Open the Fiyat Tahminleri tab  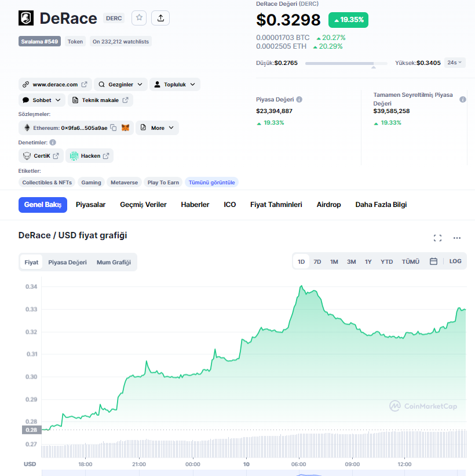coord(276,205)
